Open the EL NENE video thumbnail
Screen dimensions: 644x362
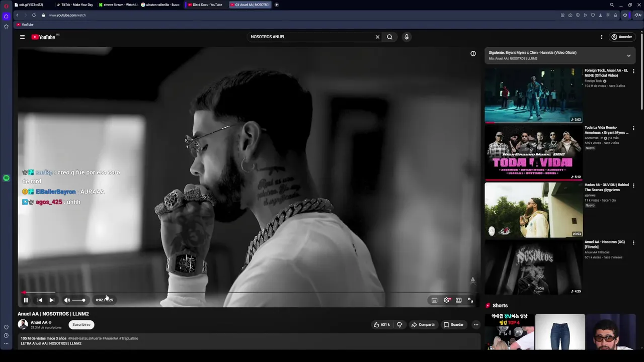click(533, 96)
